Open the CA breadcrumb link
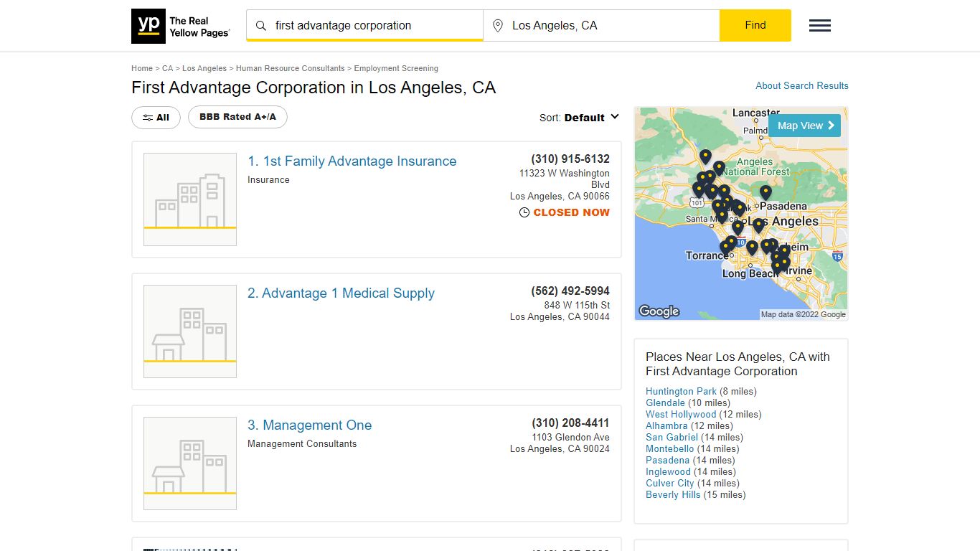Image resolution: width=980 pixels, height=551 pixels. click(x=167, y=68)
